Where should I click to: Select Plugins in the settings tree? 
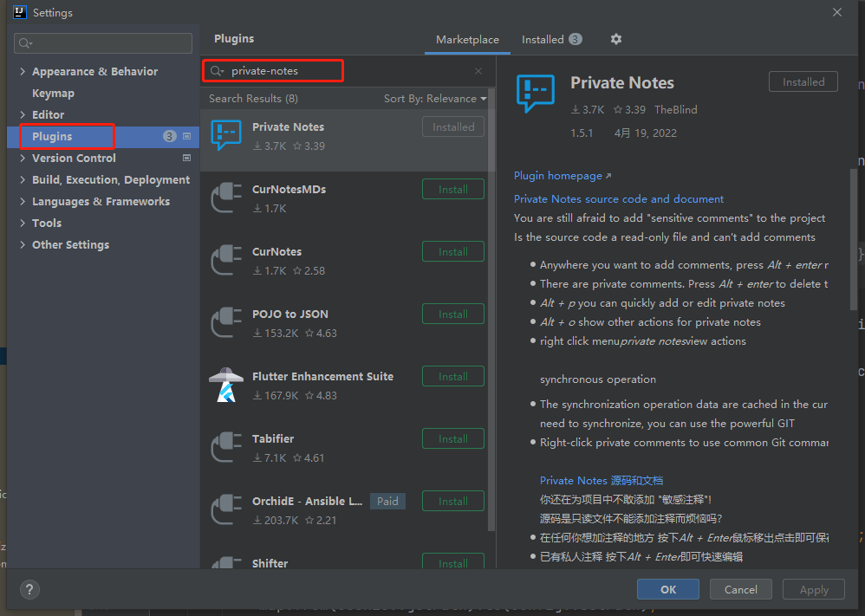(x=52, y=136)
